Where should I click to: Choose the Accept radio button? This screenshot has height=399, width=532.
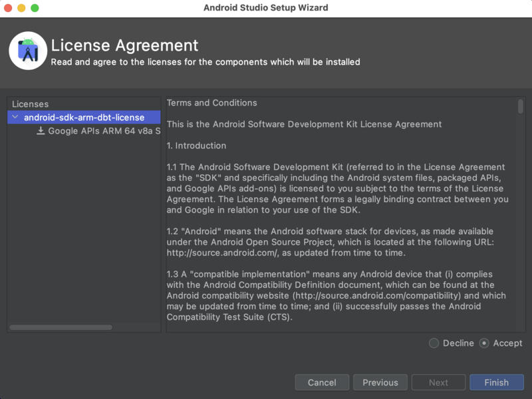coord(484,343)
